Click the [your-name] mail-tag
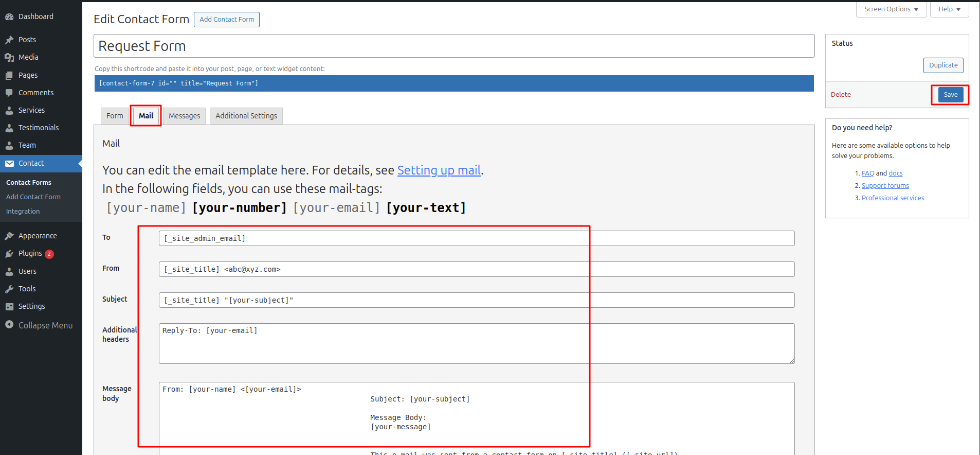Image resolution: width=980 pixels, height=455 pixels. point(146,208)
